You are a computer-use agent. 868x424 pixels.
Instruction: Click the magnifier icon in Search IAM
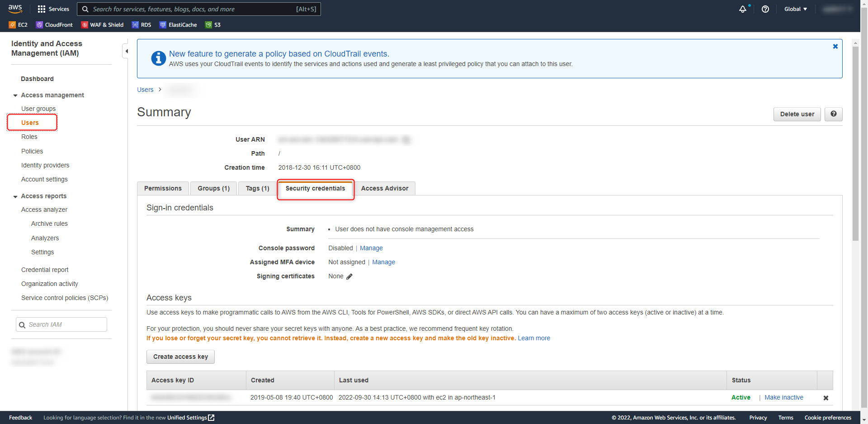click(x=22, y=325)
